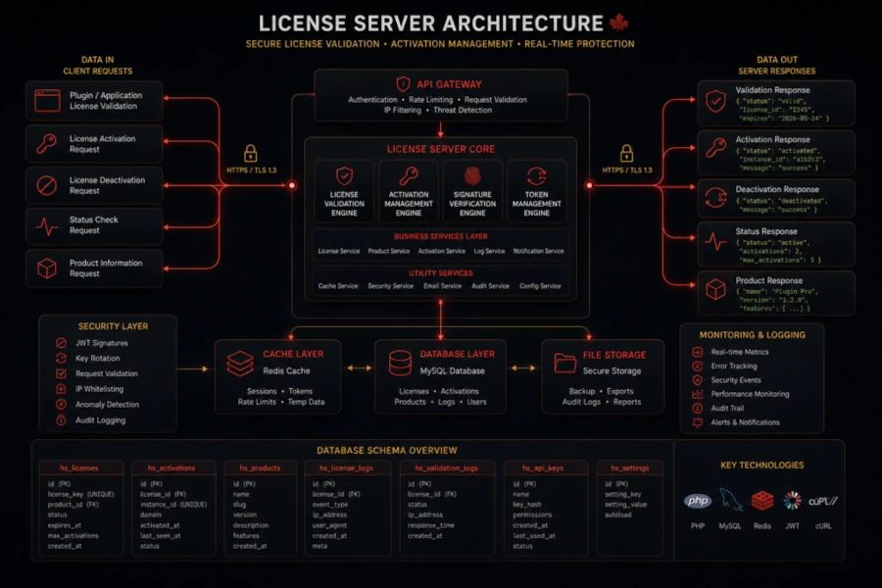
Task: Click the key icon for License Activation Request
Action: click(x=47, y=144)
